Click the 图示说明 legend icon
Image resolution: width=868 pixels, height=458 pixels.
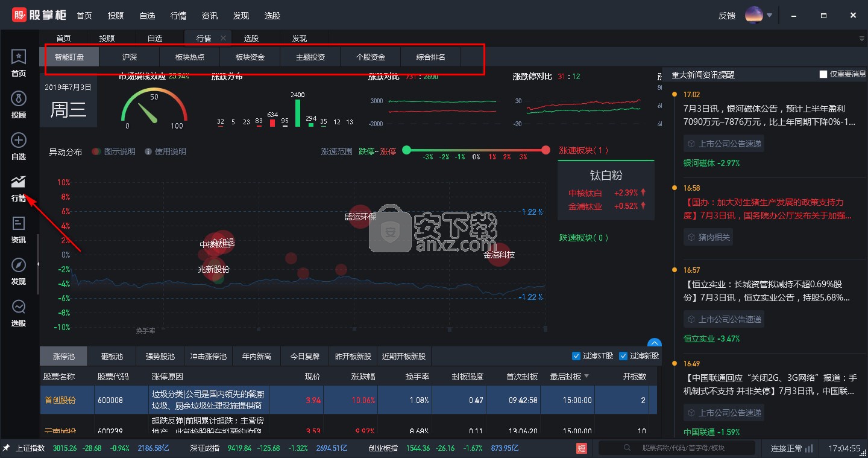(x=96, y=151)
